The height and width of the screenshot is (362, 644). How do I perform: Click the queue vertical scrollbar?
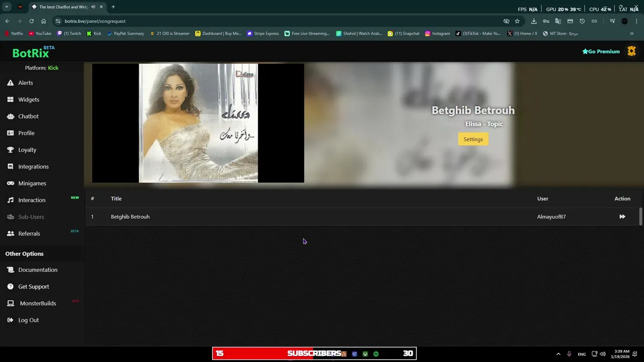coord(640,216)
